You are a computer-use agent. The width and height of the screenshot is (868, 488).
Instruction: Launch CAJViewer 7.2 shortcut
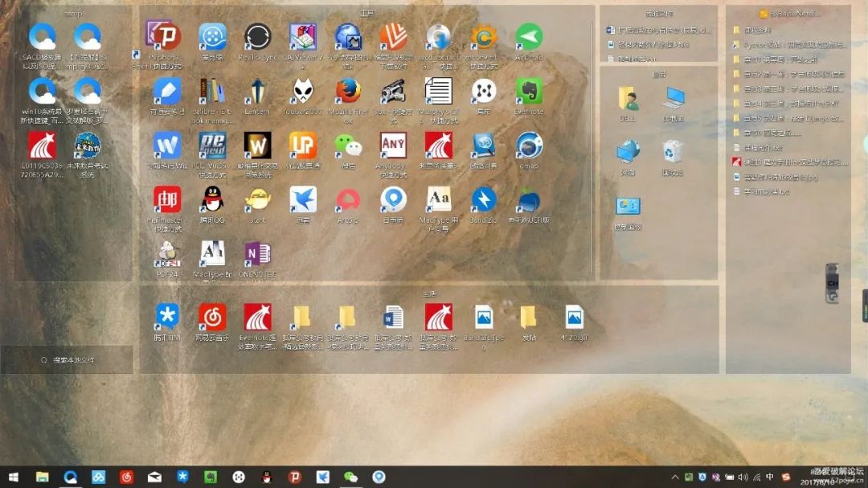(x=303, y=37)
